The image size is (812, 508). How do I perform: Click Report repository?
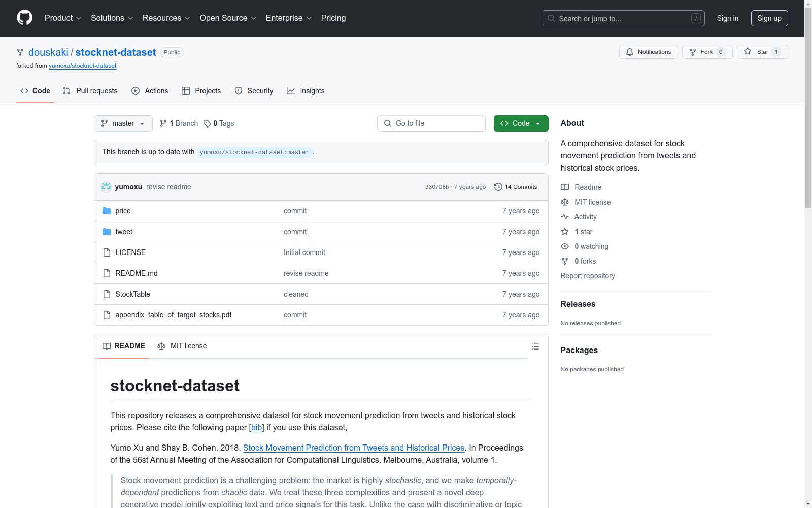pyautogui.click(x=588, y=276)
